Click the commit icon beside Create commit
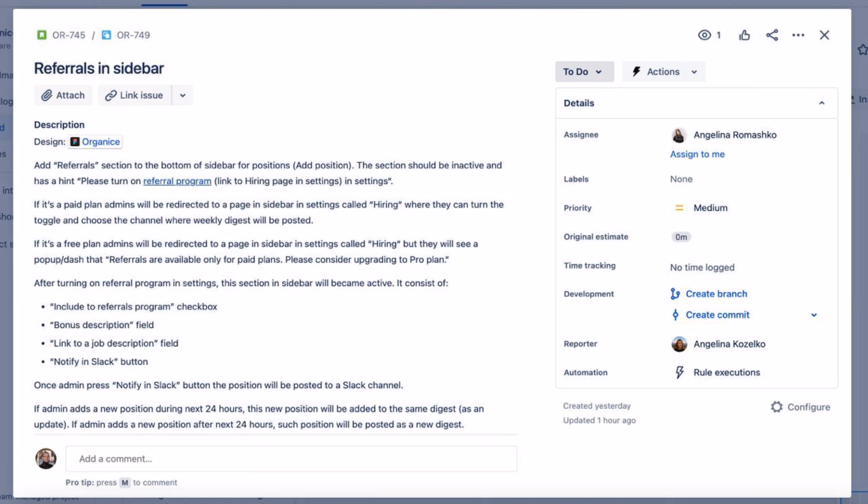This screenshot has height=504, width=868. click(x=675, y=315)
